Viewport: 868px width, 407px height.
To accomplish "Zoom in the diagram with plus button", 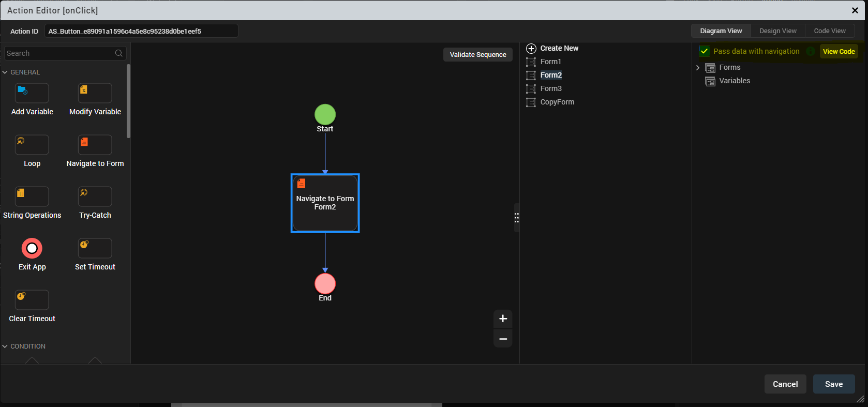I will pyautogui.click(x=503, y=319).
